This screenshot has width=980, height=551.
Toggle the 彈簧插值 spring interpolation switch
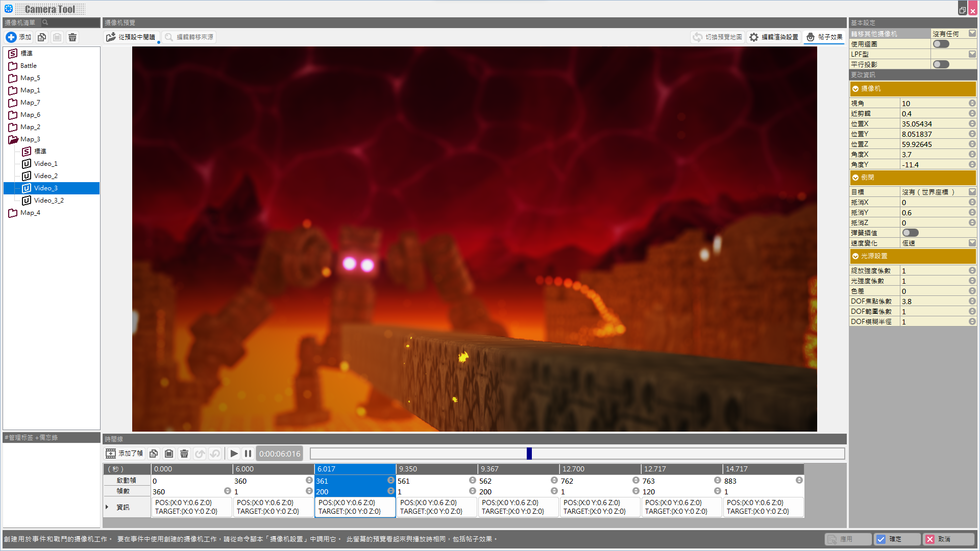[x=910, y=233]
